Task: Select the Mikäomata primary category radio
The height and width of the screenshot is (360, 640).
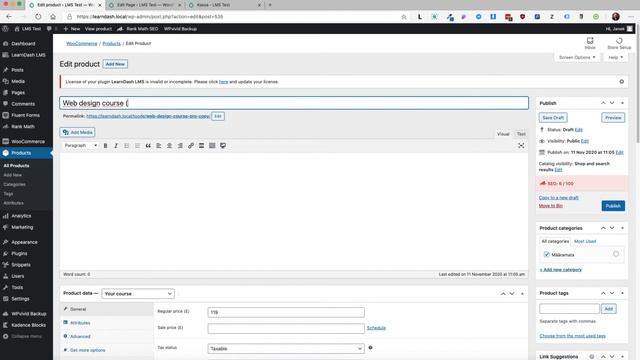Action: point(616,254)
